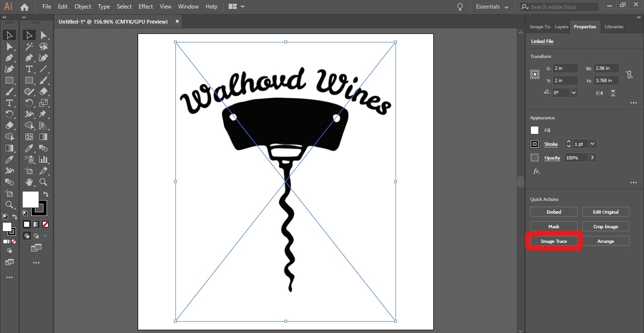Select Pen tool in the two-column toolbar
Screen dimensions: 644x333
click(29, 58)
